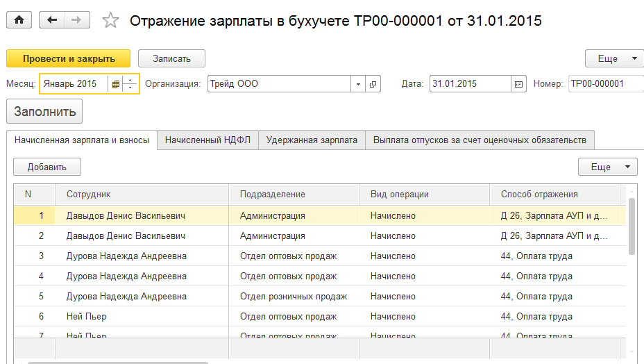
Task: Open the table's Еще dropdown menu
Action: 607,167
